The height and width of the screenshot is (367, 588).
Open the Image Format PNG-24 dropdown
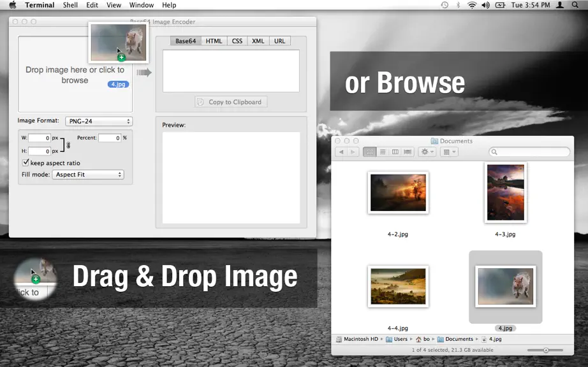tap(99, 121)
